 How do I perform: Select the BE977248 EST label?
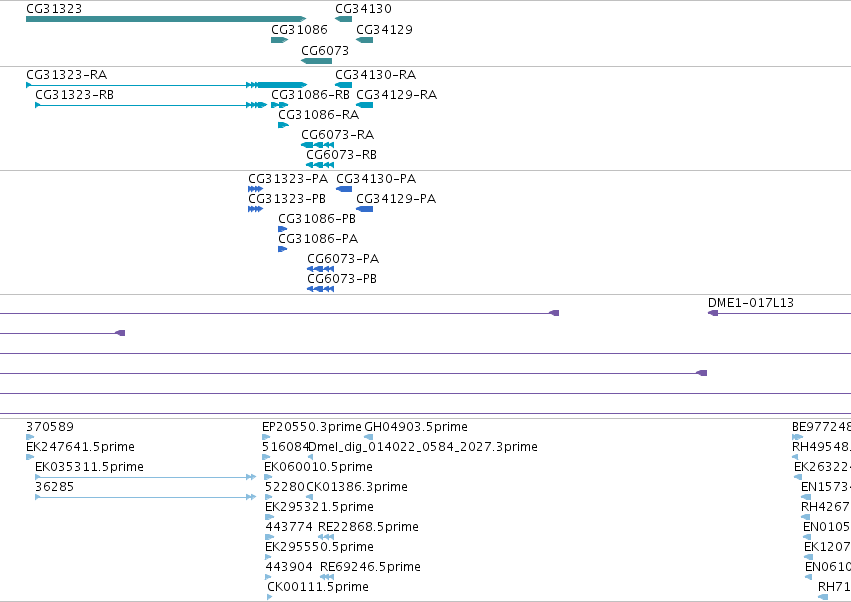tap(821, 427)
